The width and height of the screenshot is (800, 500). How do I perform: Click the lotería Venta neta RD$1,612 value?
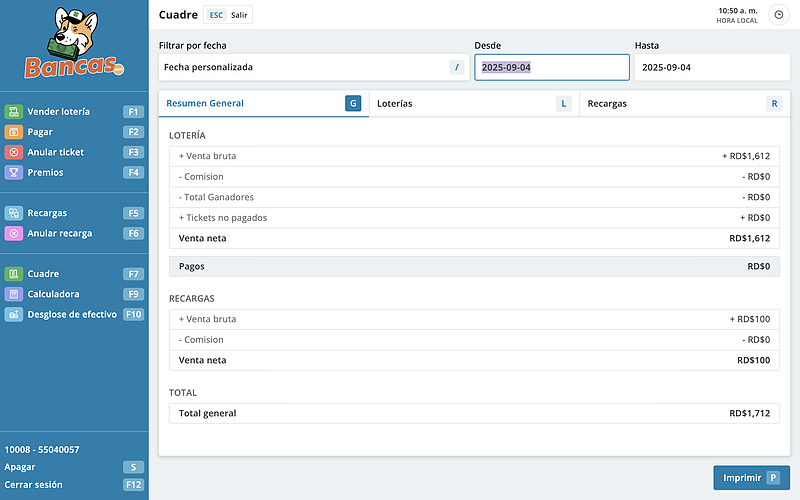coord(749,238)
